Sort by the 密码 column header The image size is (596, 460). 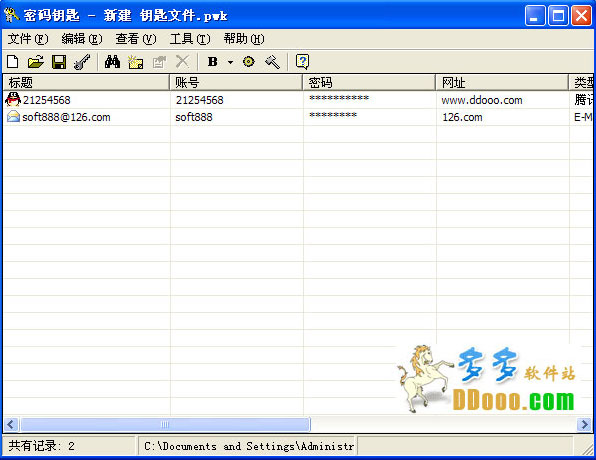369,82
